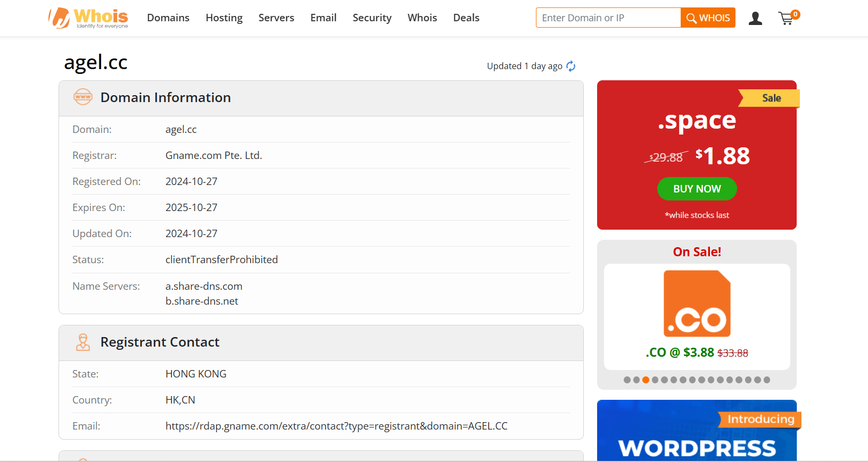Click the "Registrar:" field label
This screenshot has width=868, height=462.
pos(95,155)
